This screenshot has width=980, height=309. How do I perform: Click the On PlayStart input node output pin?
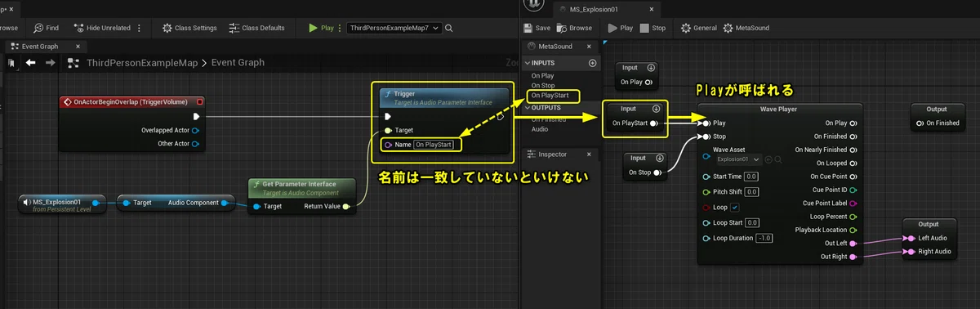pos(654,123)
